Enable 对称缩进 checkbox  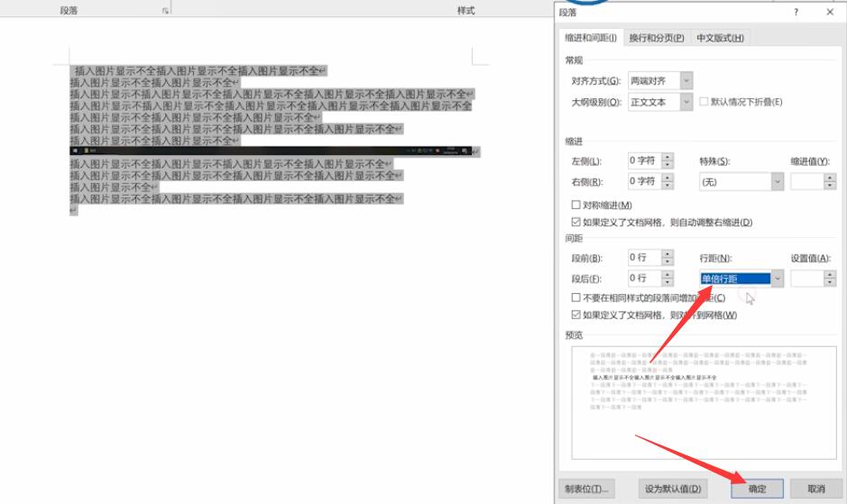tap(575, 205)
